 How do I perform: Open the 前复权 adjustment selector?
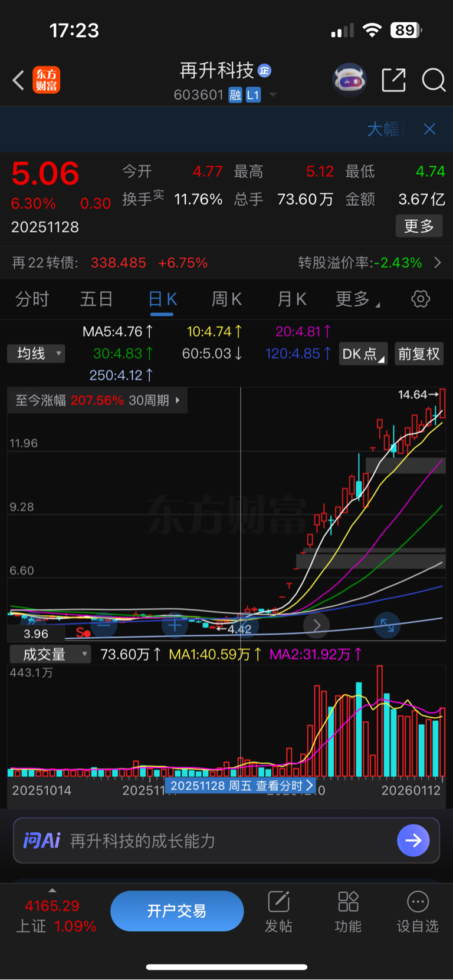pos(419,354)
